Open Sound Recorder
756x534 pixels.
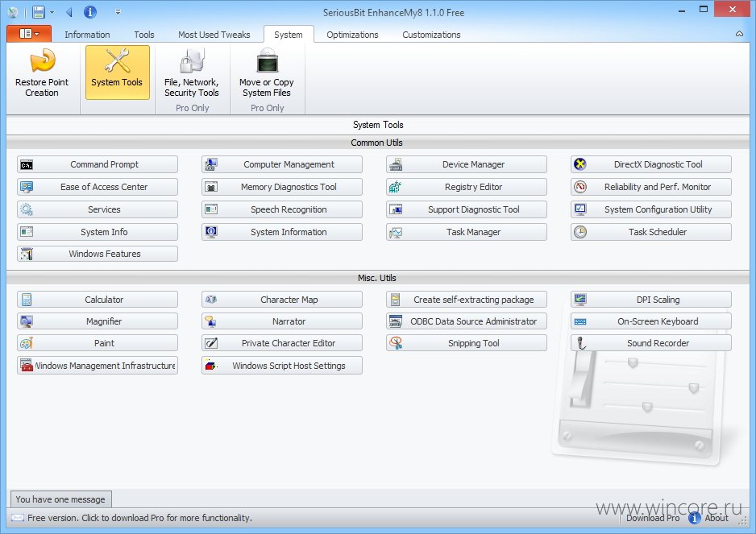click(x=651, y=343)
